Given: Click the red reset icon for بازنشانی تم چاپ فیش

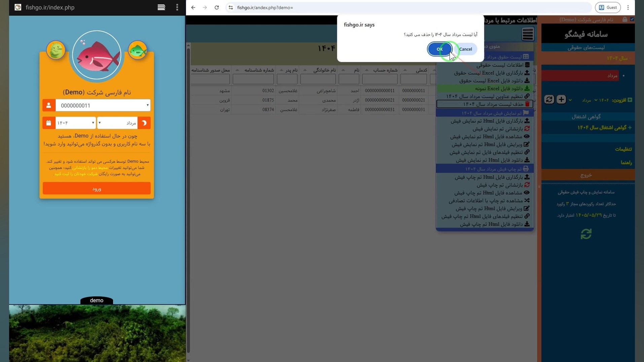Looking at the screenshot, I should click(x=527, y=185).
